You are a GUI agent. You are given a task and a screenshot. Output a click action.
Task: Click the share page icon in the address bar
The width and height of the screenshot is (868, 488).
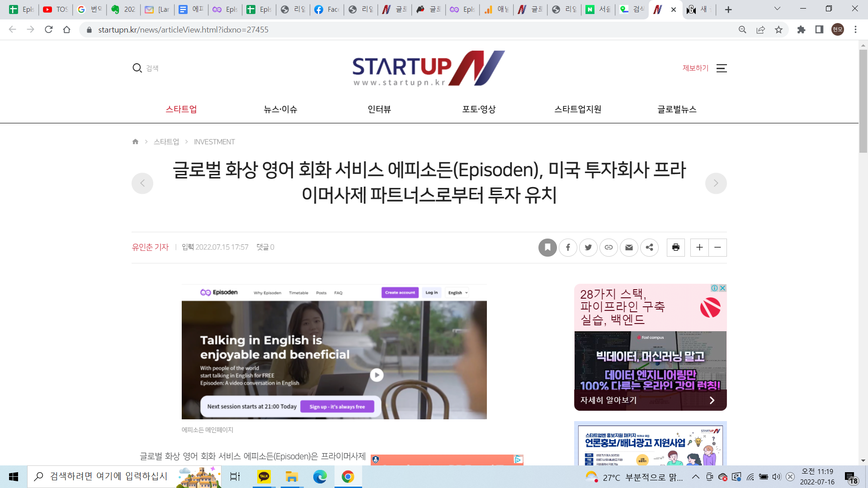(760, 29)
